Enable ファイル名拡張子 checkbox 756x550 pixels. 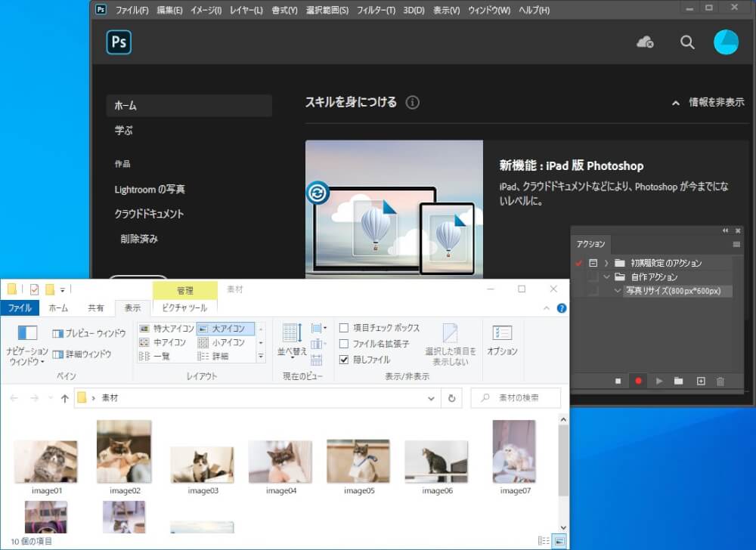tap(344, 344)
